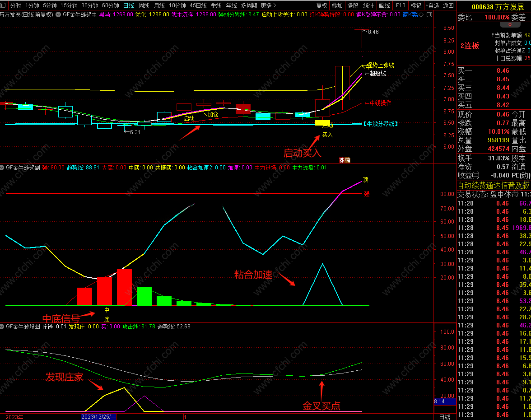Click the 委比 100.00% value
The width and height of the screenshot is (531, 420).
497,17
